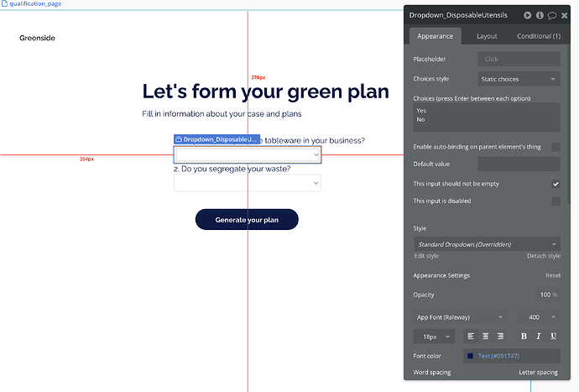Screen dimensions: 579x392
Task: Click the qualification_page page icon
Action: click(4, 3)
